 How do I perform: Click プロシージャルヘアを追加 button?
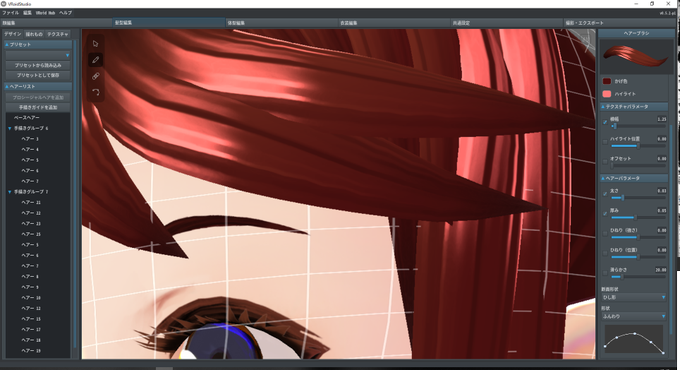(x=38, y=98)
